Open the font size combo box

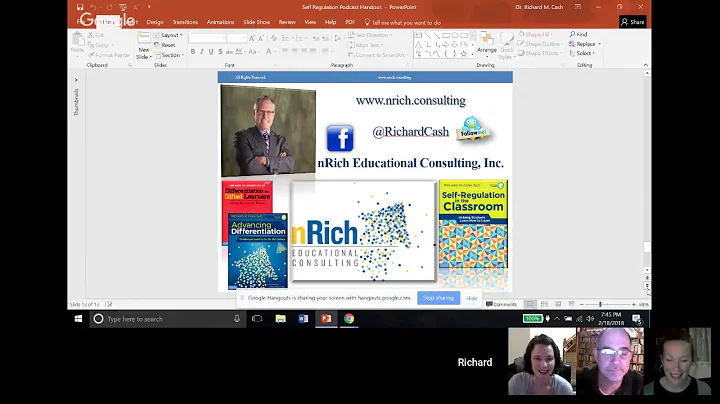tap(237, 38)
